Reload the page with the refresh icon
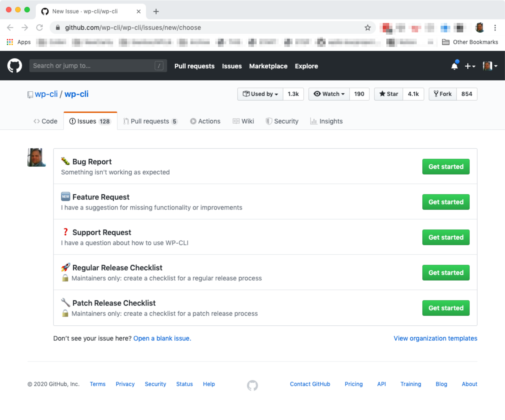505x420 pixels. (x=40, y=27)
